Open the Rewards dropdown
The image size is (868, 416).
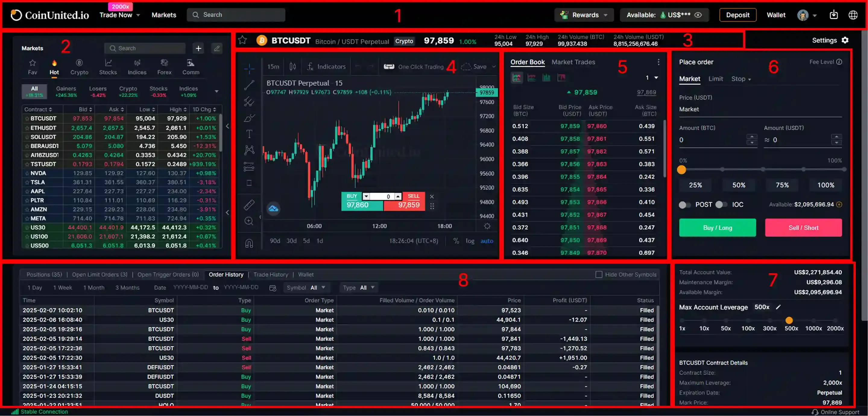[x=584, y=15]
